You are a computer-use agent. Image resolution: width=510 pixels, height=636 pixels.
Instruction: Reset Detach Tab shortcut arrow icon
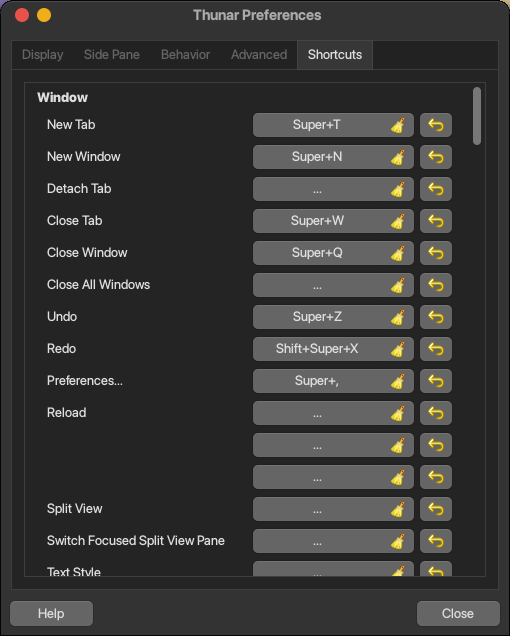click(436, 189)
